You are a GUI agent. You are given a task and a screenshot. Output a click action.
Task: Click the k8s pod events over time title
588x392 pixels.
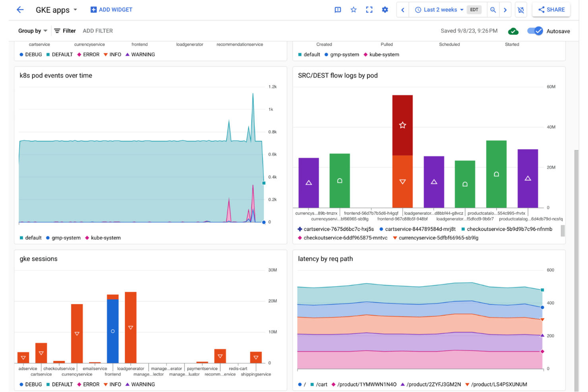click(56, 75)
